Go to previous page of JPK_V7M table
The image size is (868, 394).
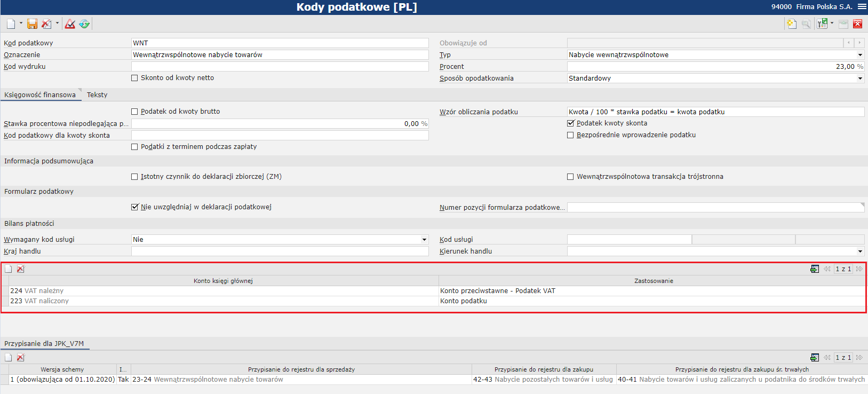pyautogui.click(x=827, y=357)
